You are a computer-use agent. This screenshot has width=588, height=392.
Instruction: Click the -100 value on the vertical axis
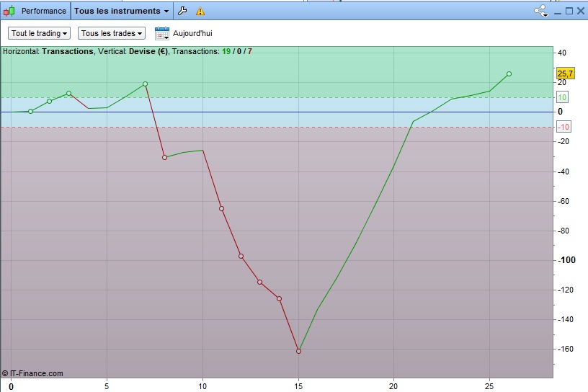[x=566, y=260]
